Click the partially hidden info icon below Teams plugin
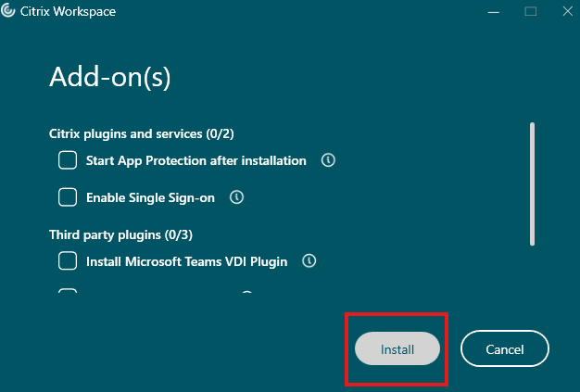 pos(246,295)
